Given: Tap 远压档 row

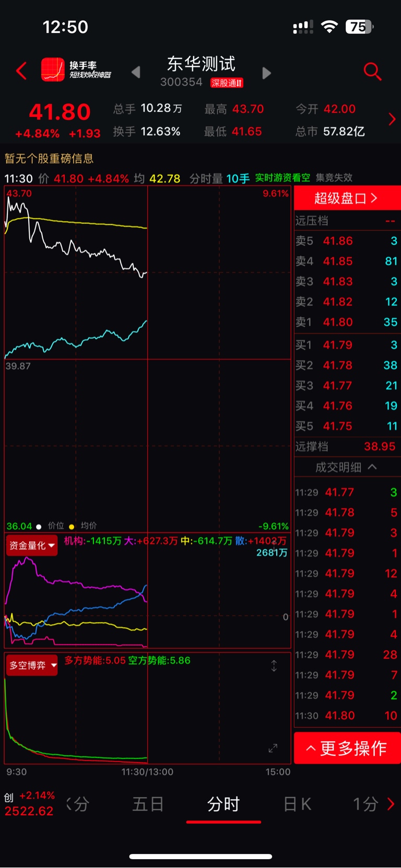Looking at the screenshot, I should 347,221.
